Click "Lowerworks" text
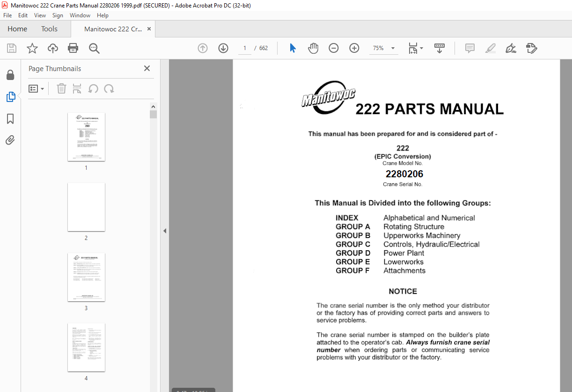The height and width of the screenshot is (392, 572). (x=403, y=262)
